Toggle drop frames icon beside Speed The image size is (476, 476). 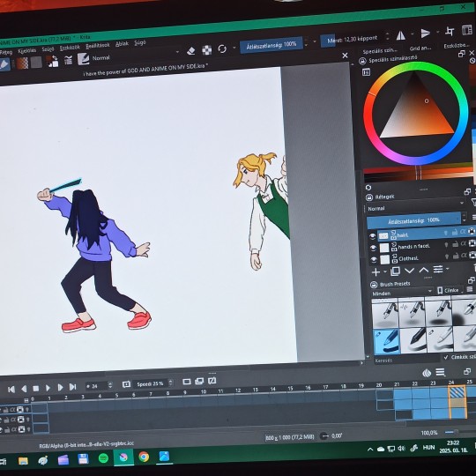pos(126,384)
